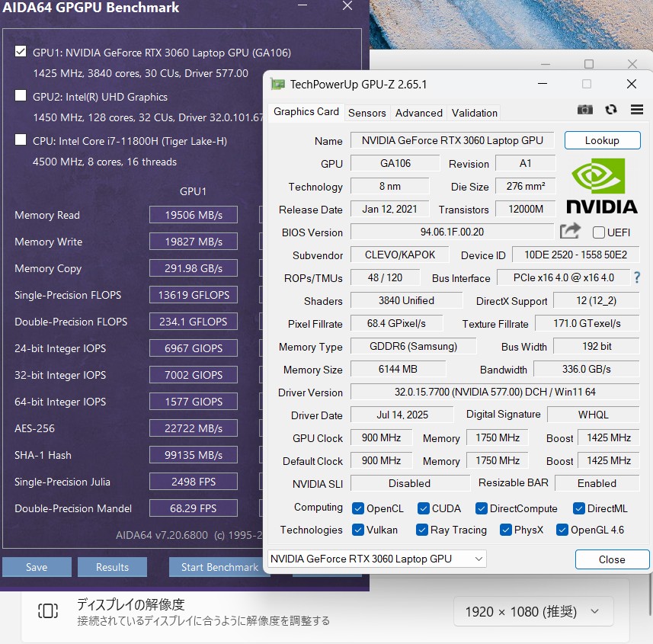The image size is (653, 644).
Task: Click the Driver Version field in GPU-Z
Action: click(495, 392)
